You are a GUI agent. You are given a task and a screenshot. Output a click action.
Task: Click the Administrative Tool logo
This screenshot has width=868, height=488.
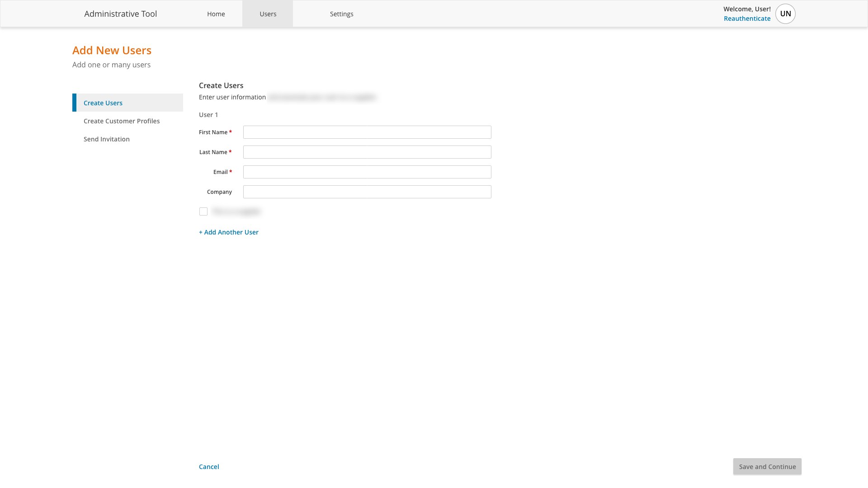[x=120, y=14]
